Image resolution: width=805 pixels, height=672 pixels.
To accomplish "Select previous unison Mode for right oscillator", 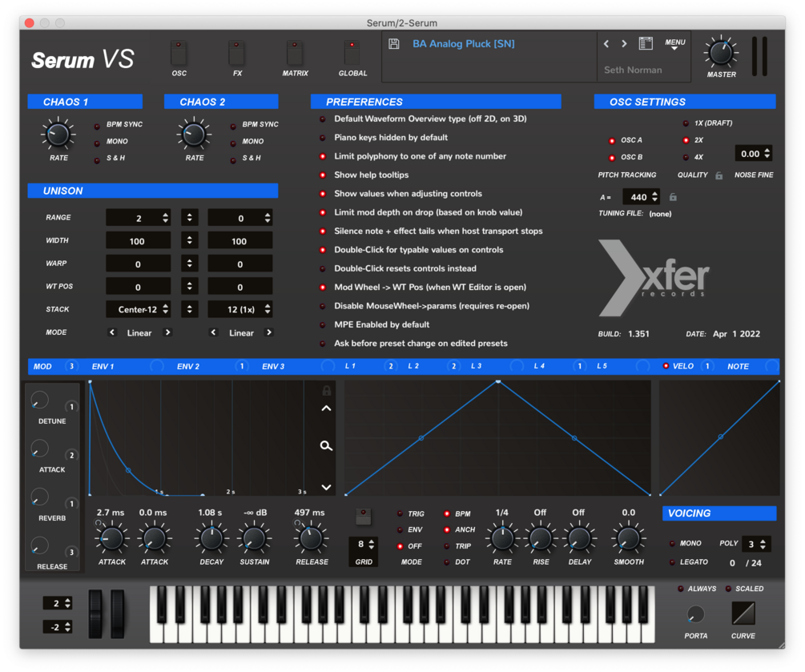I will [x=214, y=332].
